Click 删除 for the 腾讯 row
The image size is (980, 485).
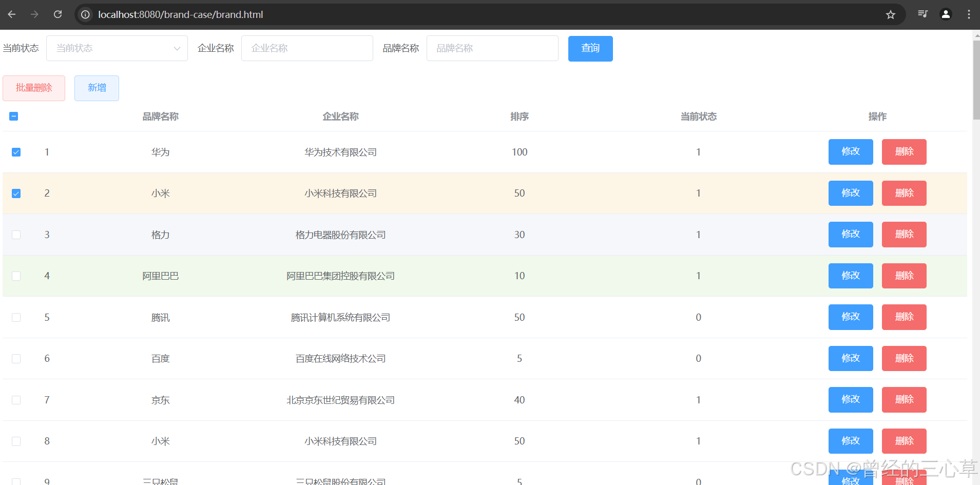pos(904,317)
